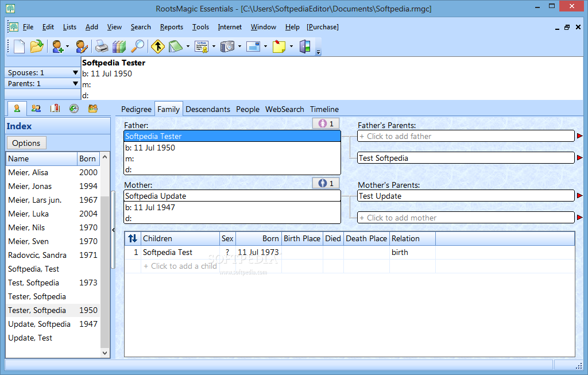Image resolution: width=588 pixels, height=375 pixels.
Task: Open the Lists menu
Action: (69, 27)
